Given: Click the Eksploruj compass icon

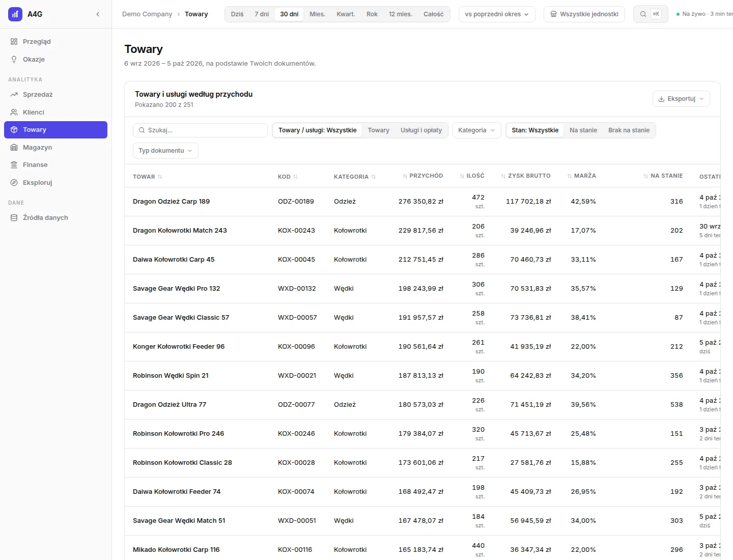Looking at the screenshot, I should [14, 182].
